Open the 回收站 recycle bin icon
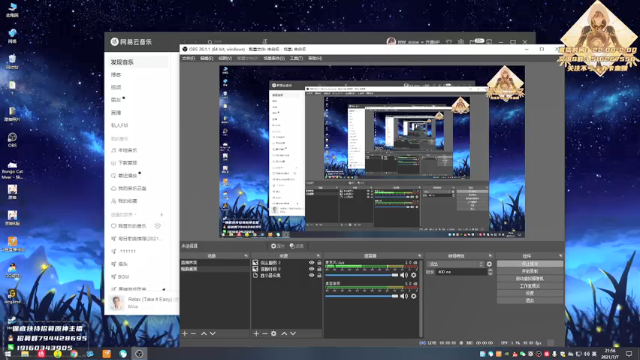The image size is (640, 360). click(12, 61)
